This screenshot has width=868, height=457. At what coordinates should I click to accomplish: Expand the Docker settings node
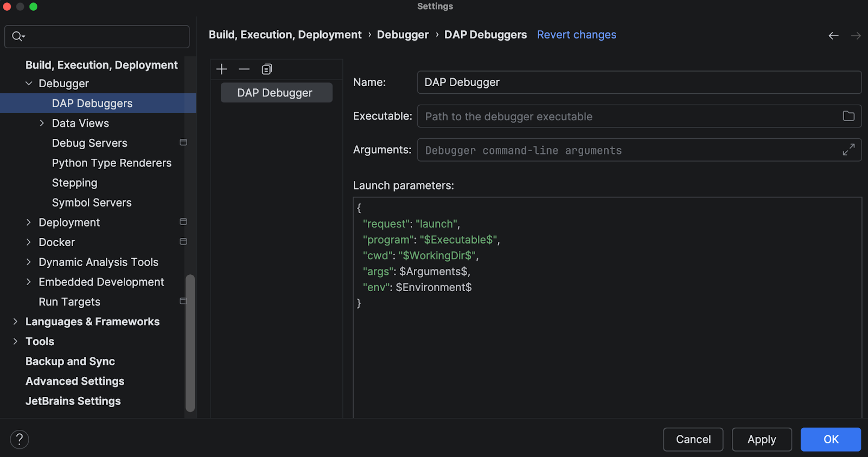click(29, 242)
